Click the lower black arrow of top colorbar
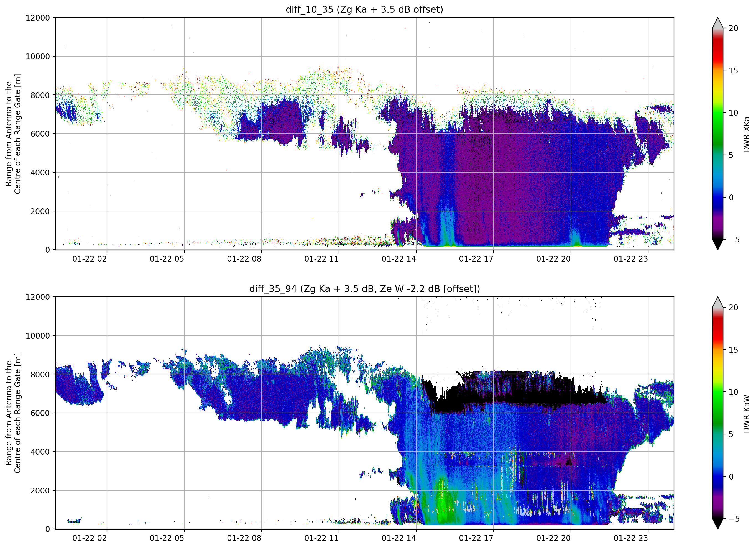 pyautogui.click(x=717, y=245)
